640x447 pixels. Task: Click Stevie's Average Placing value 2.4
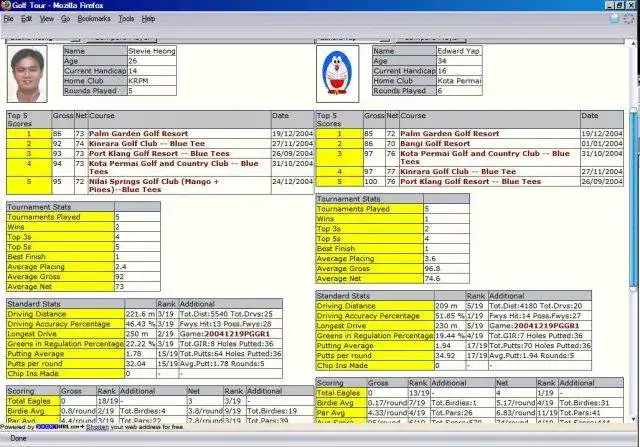click(137, 267)
